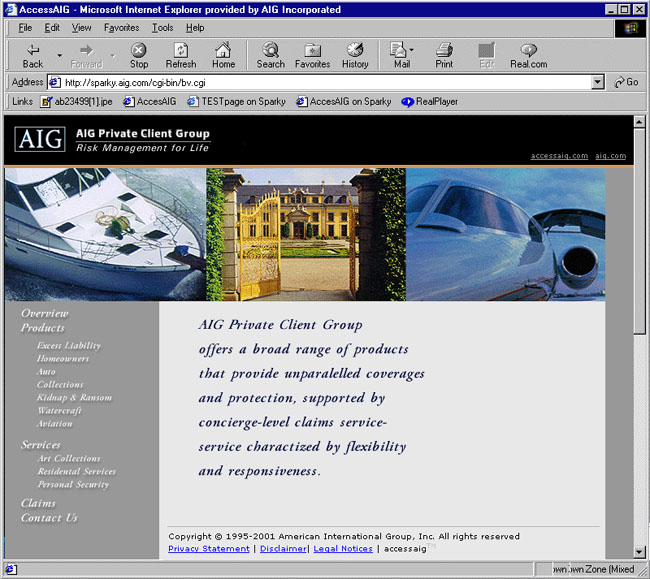The image size is (650, 579).
Task: Open the Favorites folder icon in toolbar
Action: click(312, 50)
